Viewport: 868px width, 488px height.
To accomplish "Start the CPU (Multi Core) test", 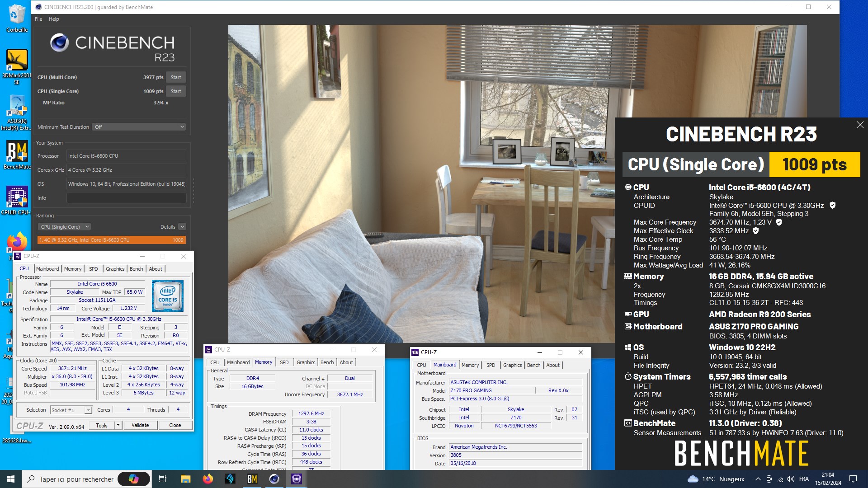I will [176, 77].
